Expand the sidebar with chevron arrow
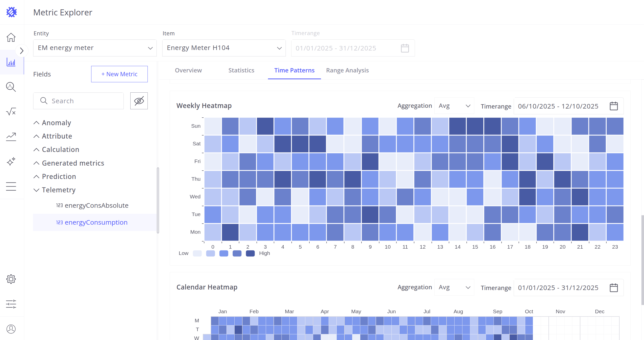644x340 pixels. tap(22, 51)
